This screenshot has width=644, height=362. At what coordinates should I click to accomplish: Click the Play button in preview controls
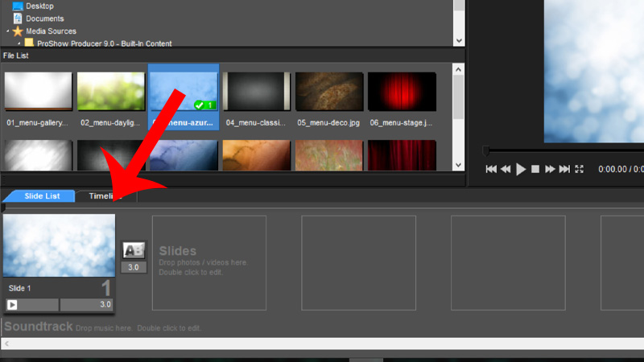tap(521, 169)
